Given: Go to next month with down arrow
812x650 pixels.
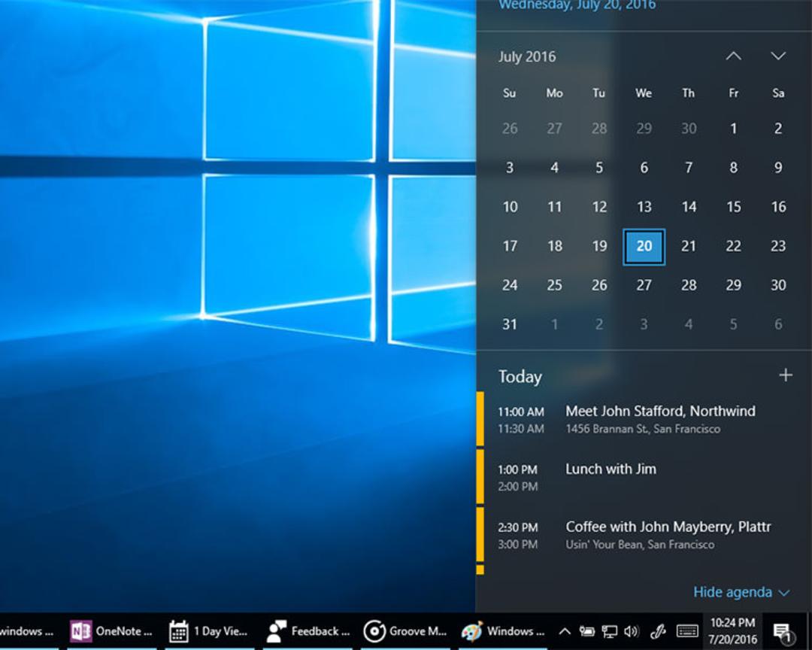Looking at the screenshot, I should [778, 56].
